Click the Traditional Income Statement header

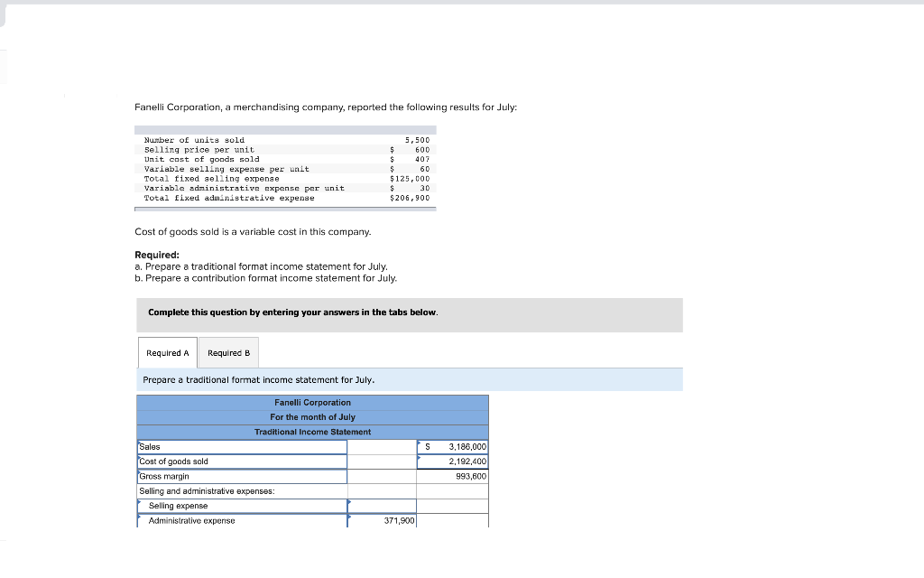tap(311, 432)
